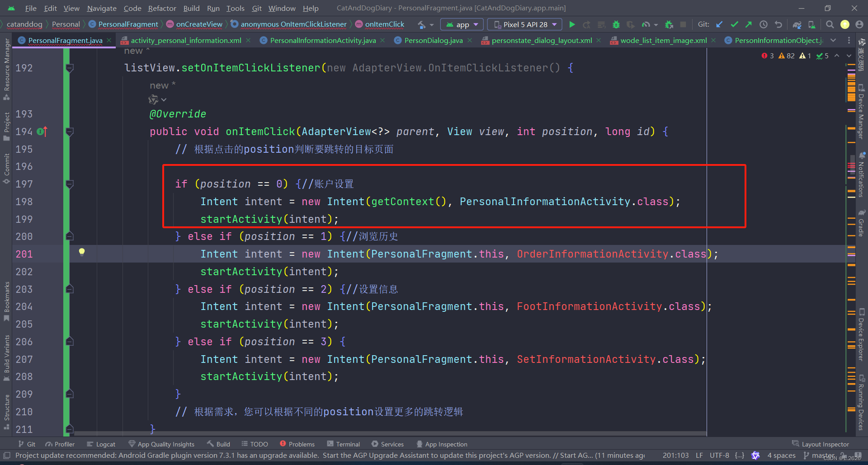This screenshot has height=465, width=868.
Task: Start the Debug app action
Action: click(x=616, y=24)
